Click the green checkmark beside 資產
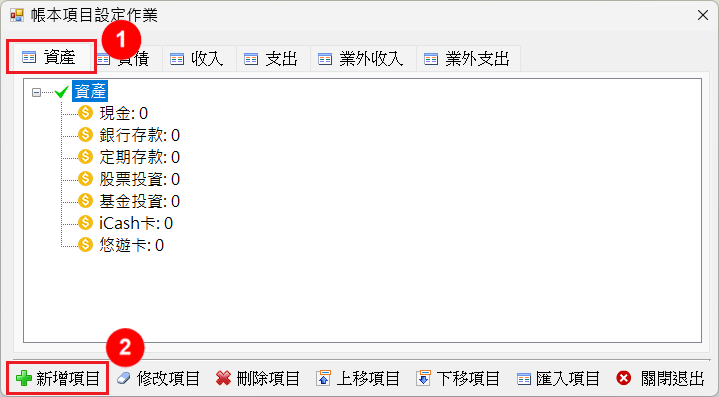Screen dimensions: 719x397 [x=61, y=92]
